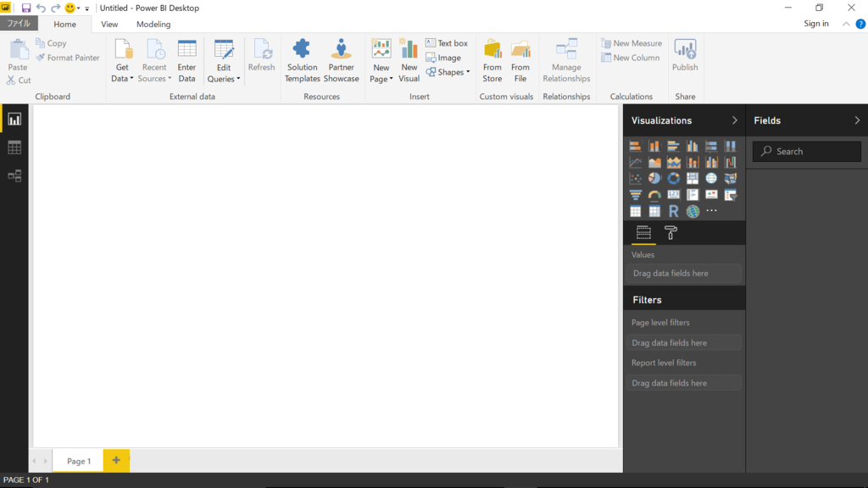Image resolution: width=868 pixels, height=488 pixels.
Task: Search in the Fields search box
Action: [x=807, y=151]
